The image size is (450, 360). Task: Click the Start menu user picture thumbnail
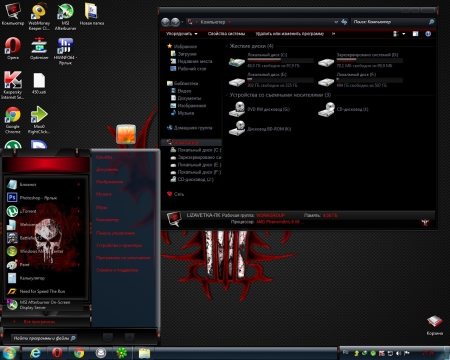(x=126, y=134)
